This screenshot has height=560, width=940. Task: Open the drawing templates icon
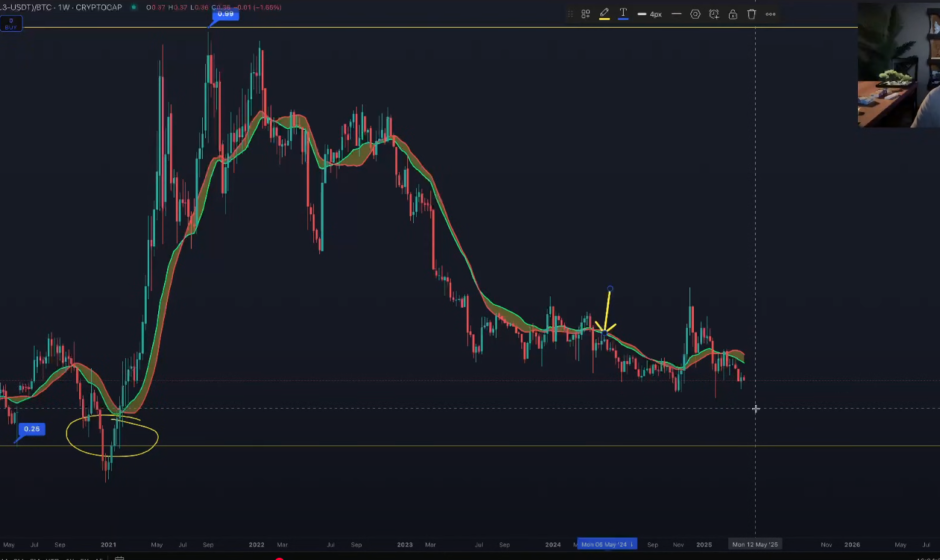tap(586, 15)
